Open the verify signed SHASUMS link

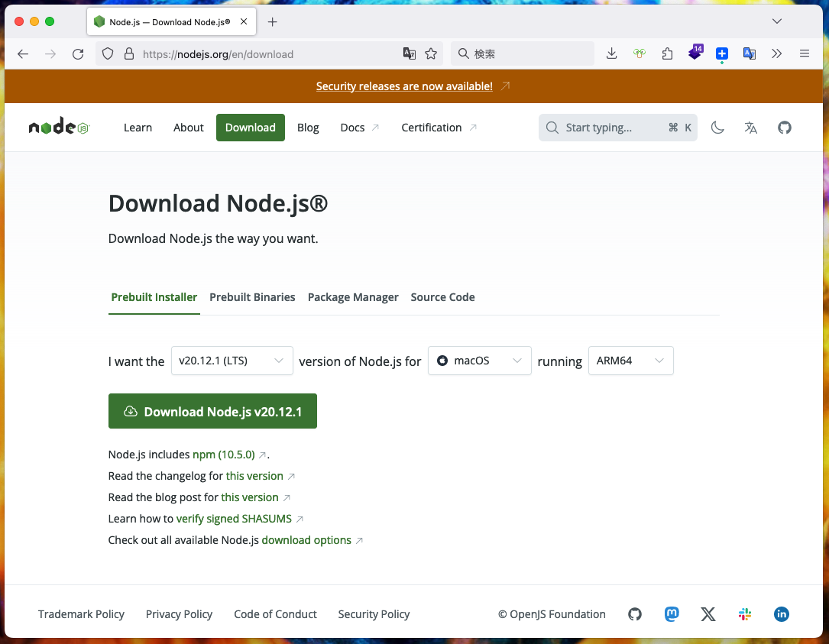(x=234, y=519)
